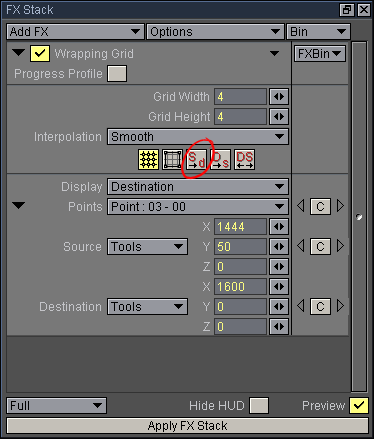Click the Grid Width value field
Image resolution: width=374 pixels, height=439 pixels.
click(x=240, y=97)
